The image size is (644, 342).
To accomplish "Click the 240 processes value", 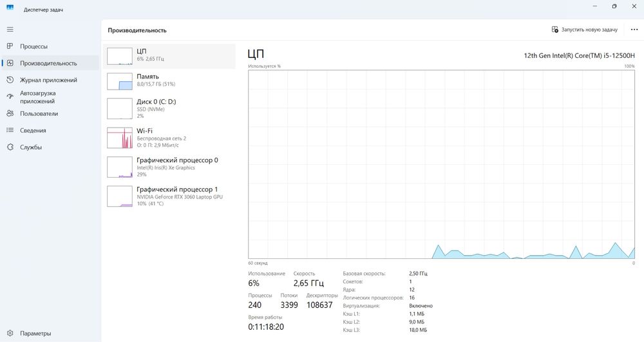I will (x=254, y=305).
